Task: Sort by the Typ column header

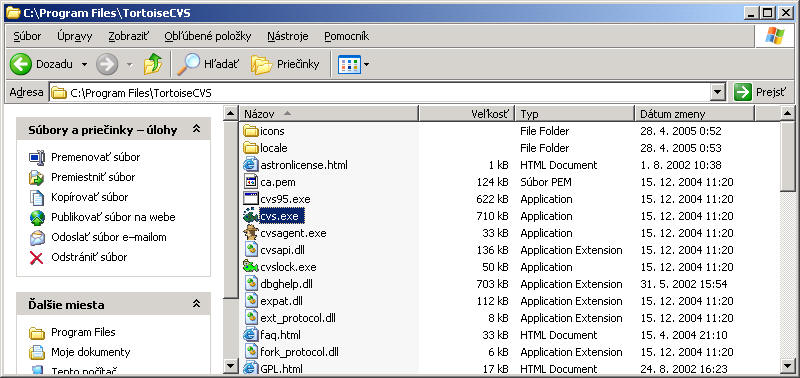Action: click(x=574, y=114)
